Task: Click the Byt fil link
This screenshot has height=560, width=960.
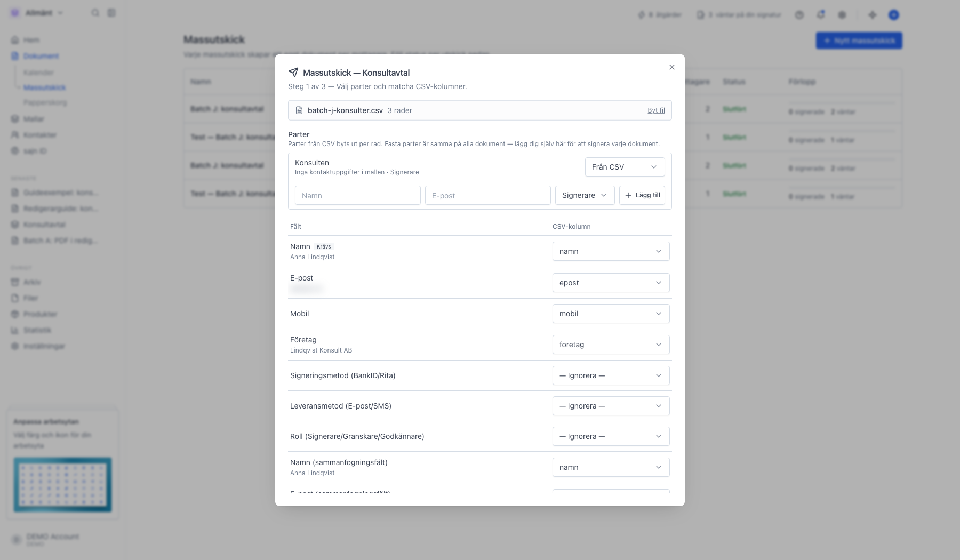Action: (x=656, y=110)
